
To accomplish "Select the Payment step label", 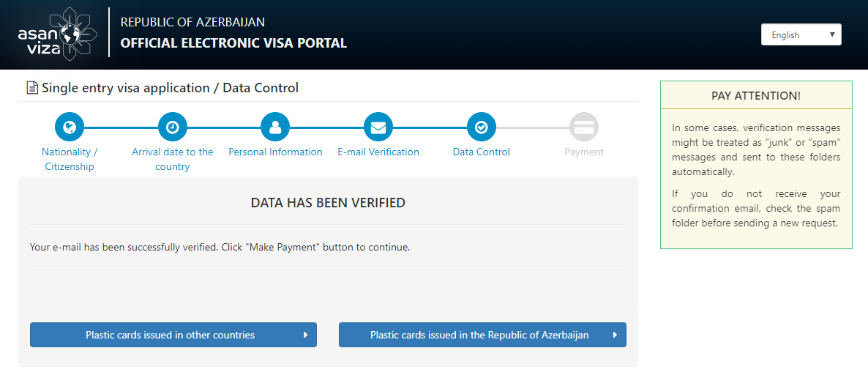I will coord(584,152).
